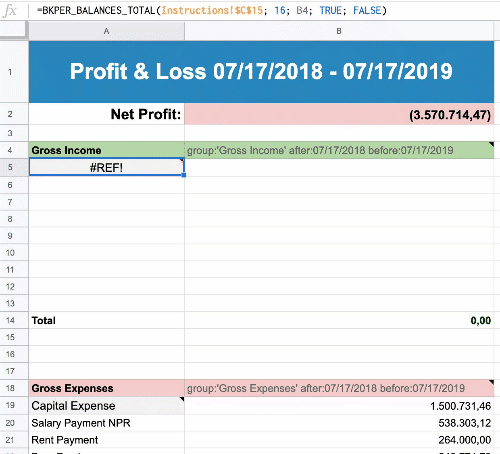
Task: Select the Salary Payment NPR cell
Action: click(107, 423)
